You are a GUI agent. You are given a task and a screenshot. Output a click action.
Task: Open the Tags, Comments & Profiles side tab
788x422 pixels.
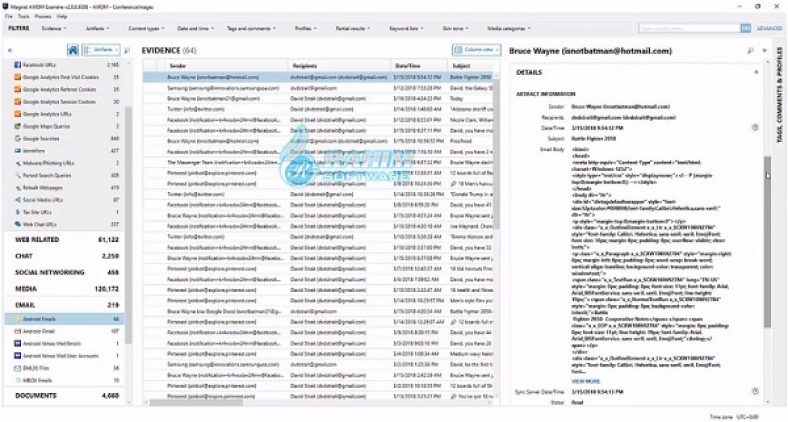(x=779, y=94)
